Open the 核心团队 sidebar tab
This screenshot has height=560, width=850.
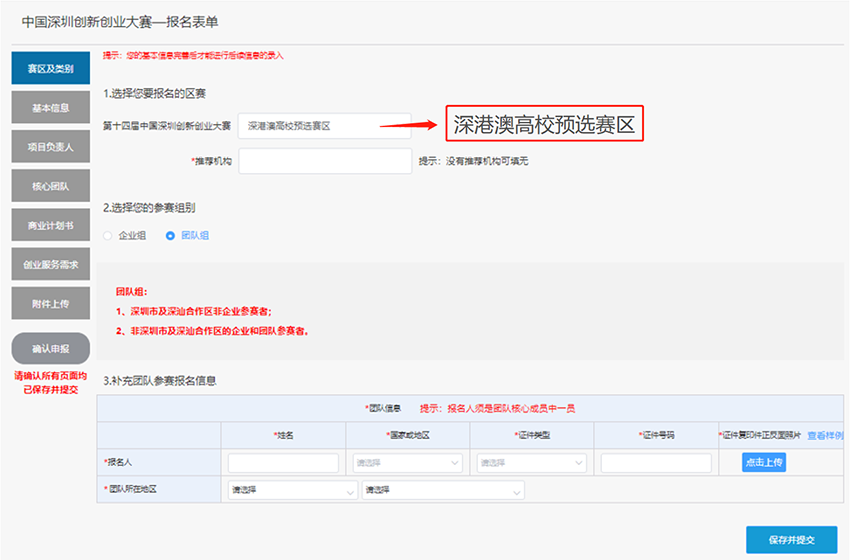point(50,186)
